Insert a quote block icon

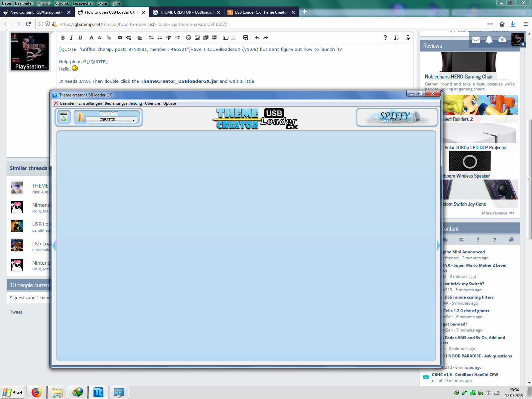tap(214, 38)
